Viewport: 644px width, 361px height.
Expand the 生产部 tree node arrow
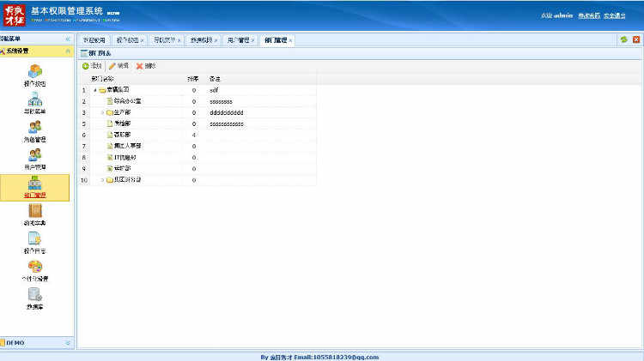point(102,112)
